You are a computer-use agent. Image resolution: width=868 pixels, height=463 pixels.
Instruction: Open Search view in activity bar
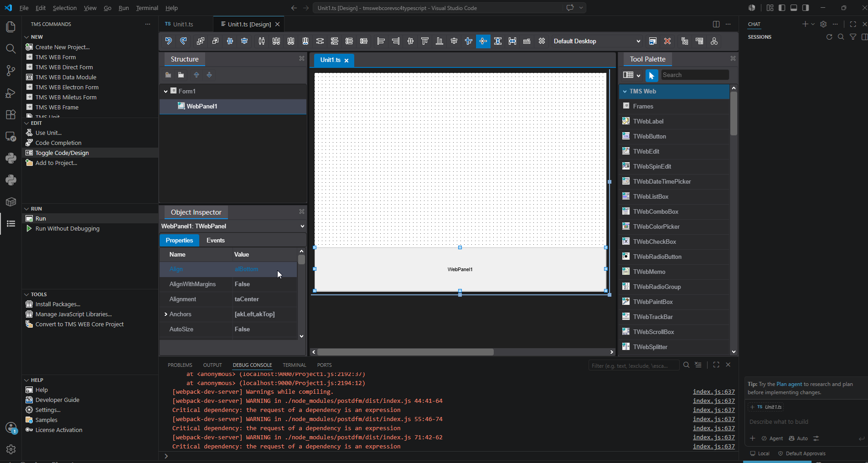click(x=10, y=49)
